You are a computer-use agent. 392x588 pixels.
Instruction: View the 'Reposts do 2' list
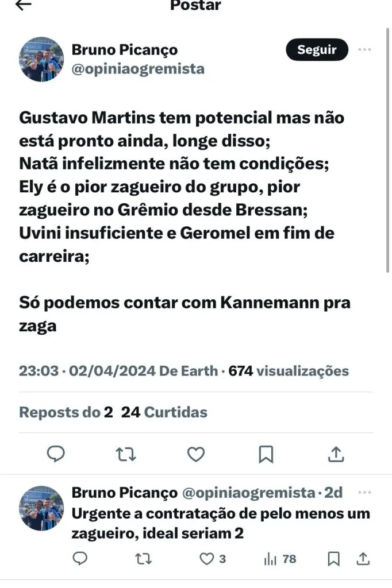coord(66,412)
